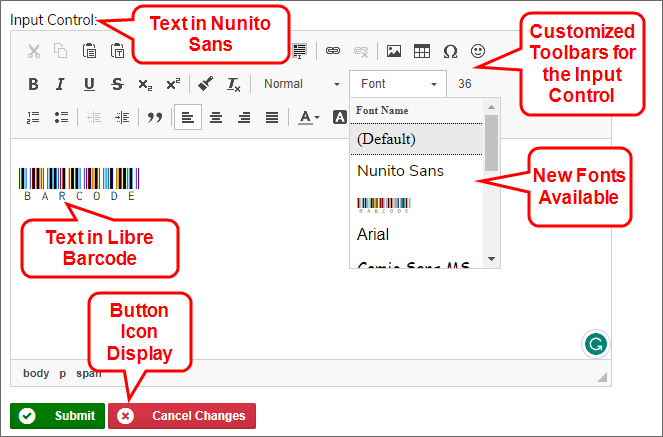This screenshot has width=663, height=437.
Task: Apply strikethrough to text
Action: (117, 84)
